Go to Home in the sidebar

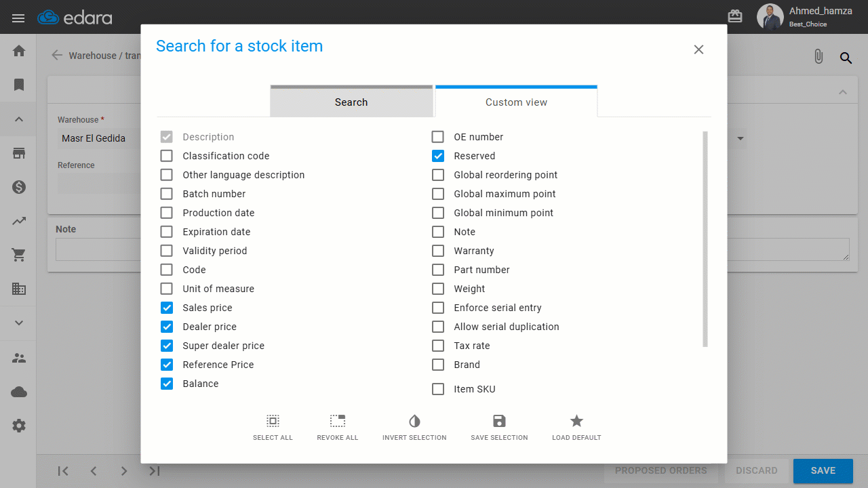[x=19, y=51]
